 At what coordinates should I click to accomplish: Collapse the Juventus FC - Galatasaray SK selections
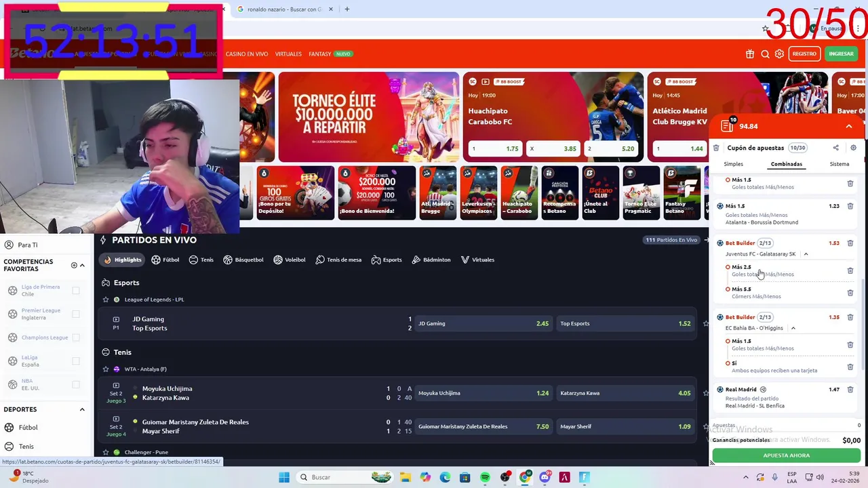(x=806, y=254)
